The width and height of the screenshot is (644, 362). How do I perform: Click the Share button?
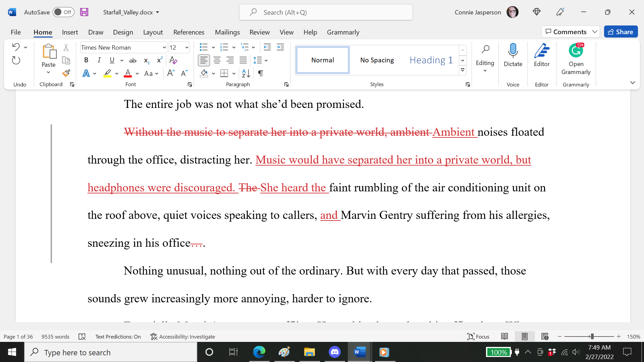(621, 32)
